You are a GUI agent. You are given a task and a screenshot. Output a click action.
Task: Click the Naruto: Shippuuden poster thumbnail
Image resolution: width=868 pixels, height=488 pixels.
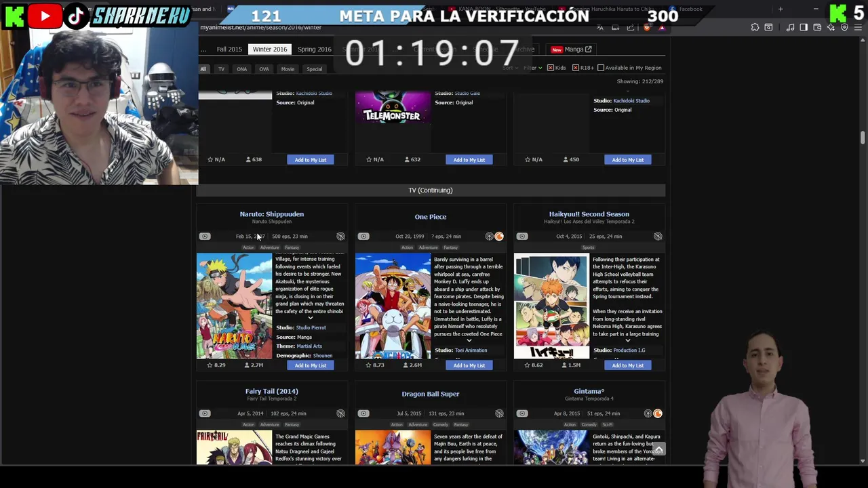[x=234, y=306]
